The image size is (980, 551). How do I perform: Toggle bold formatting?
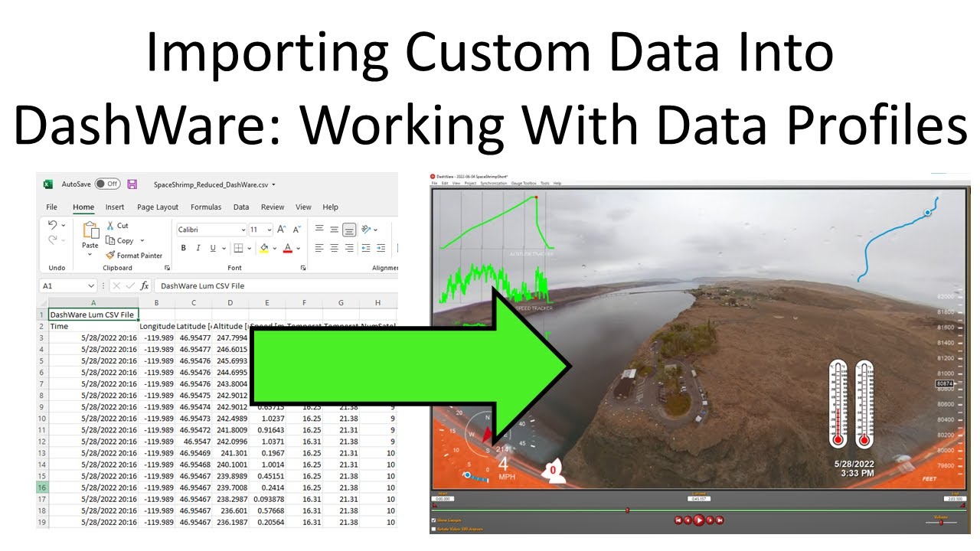point(184,248)
